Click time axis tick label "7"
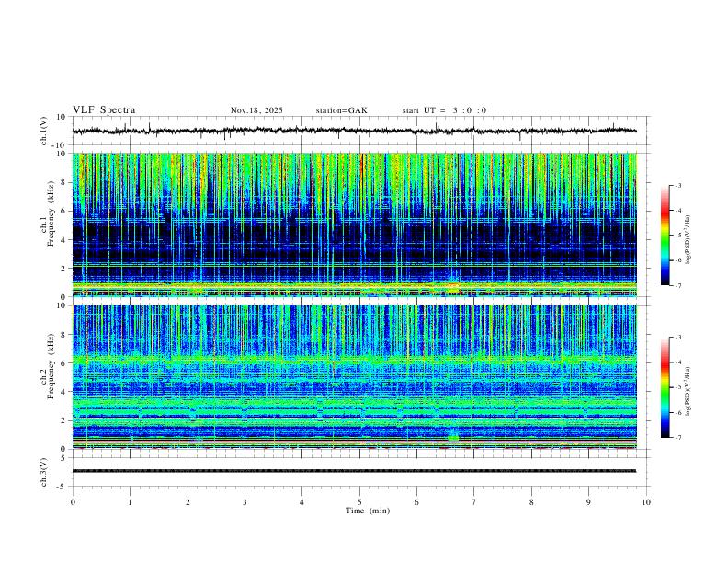Viewport: 728px width, 563px height. pyautogui.click(x=474, y=502)
